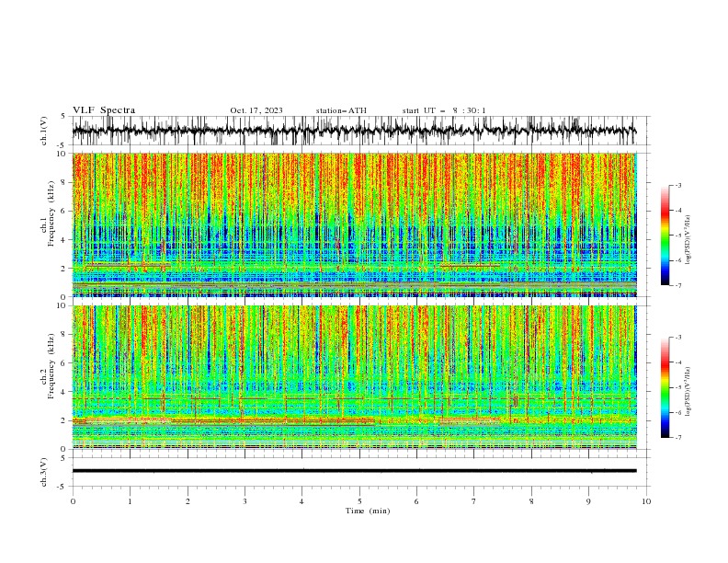This screenshot has width=728, height=563.
Task: Click the upper colorbar "log(PSD)(V²/Hz)" label
Action: pos(688,240)
